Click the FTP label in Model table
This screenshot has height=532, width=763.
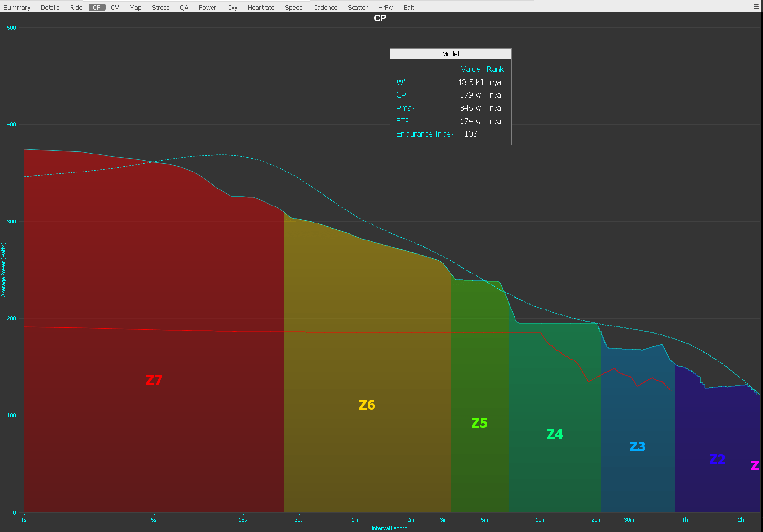click(x=403, y=121)
